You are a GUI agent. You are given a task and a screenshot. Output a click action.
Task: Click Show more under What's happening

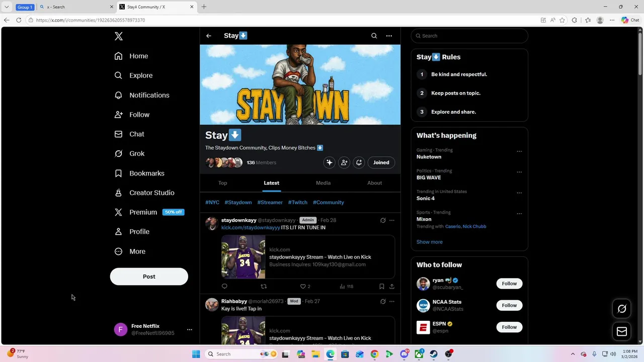429,242
